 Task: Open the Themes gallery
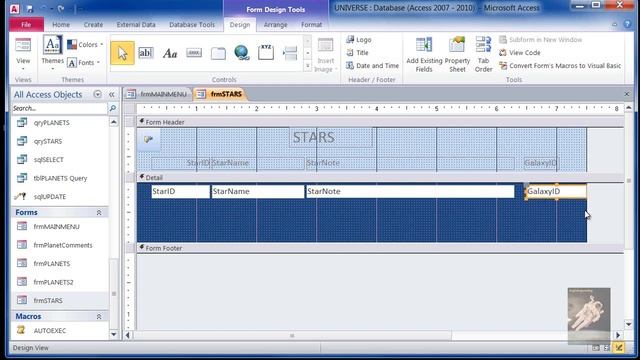click(53, 53)
